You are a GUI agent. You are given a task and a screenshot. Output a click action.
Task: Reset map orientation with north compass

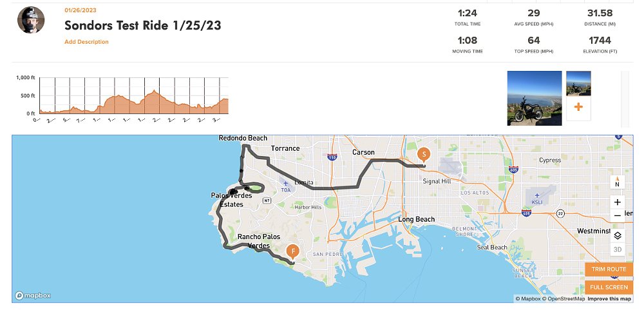click(617, 182)
